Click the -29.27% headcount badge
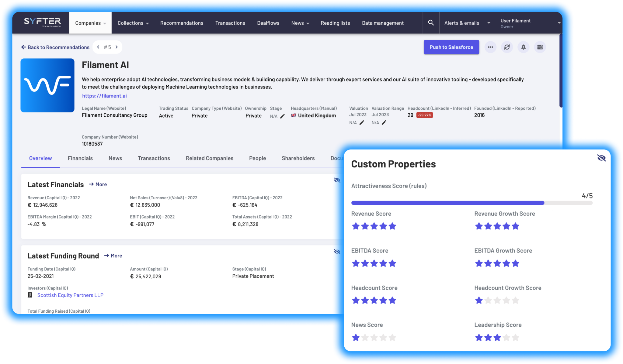The height and width of the screenshot is (364, 623). [x=425, y=115]
